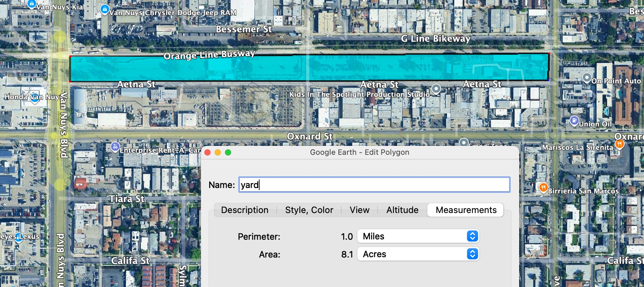Click Birrieria San Marcos restaurant icon
The height and width of the screenshot is (287, 644).
[543, 187]
